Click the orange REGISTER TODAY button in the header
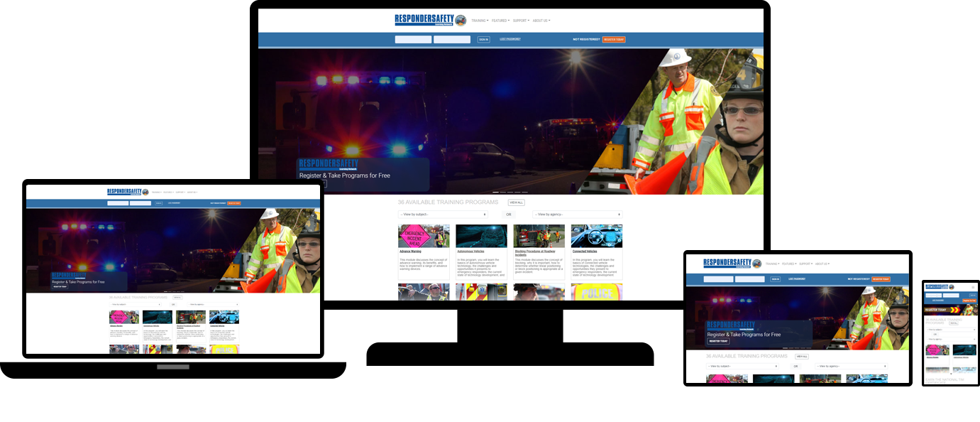980x422 pixels. 614,39
